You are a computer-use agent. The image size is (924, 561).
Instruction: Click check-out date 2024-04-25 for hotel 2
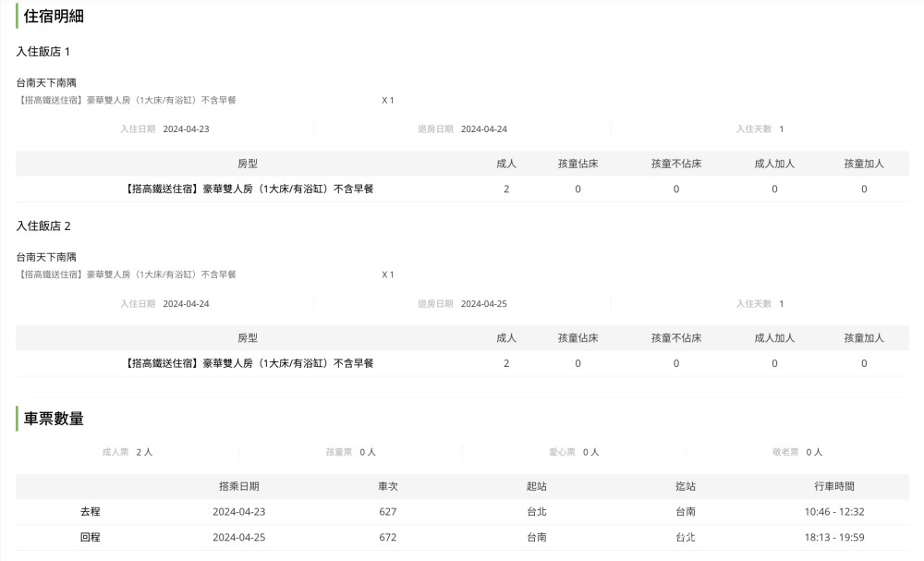[484, 303]
